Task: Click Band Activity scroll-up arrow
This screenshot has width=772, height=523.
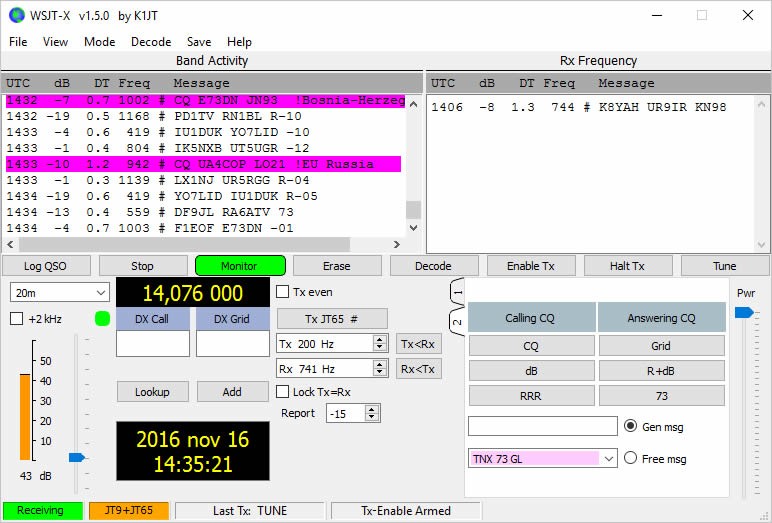Action: coord(414,104)
